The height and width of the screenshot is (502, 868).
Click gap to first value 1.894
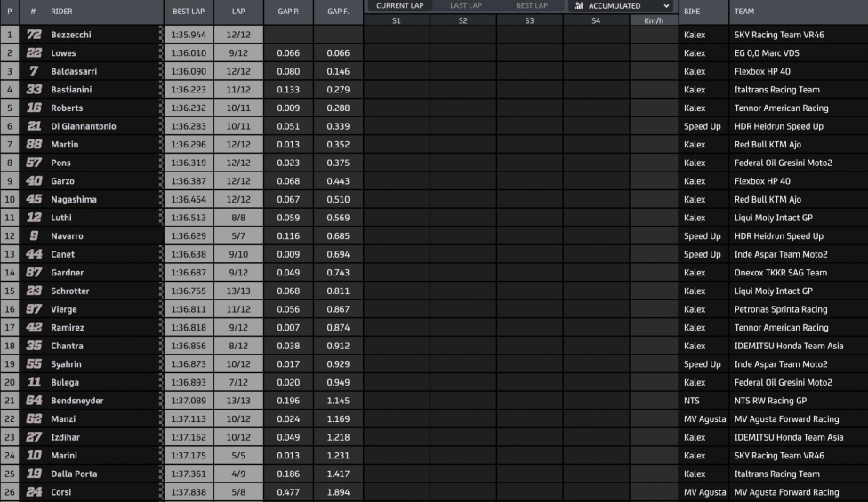coord(338,491)
